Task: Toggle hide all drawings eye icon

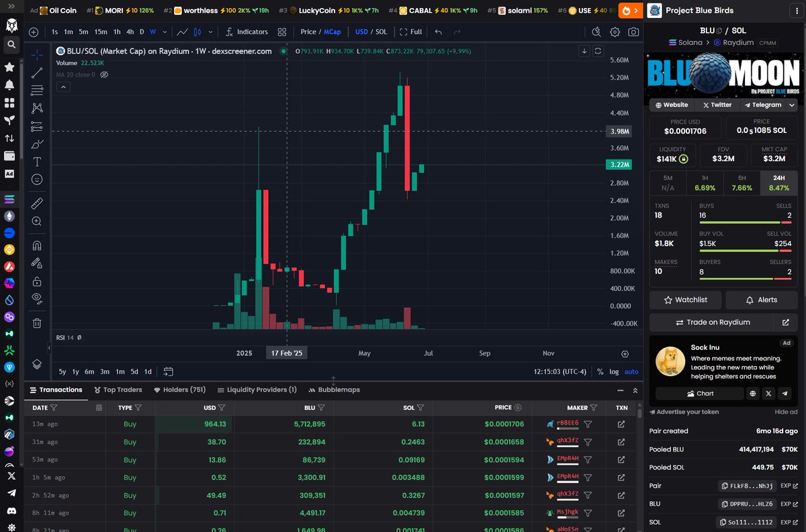Action: (x=37, y=298)
